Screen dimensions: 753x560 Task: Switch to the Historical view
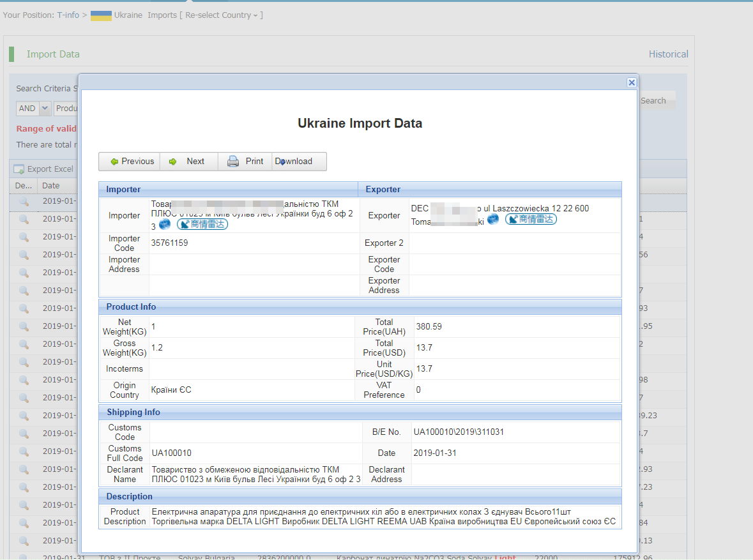pyautogui.click(x=668, y=54)
